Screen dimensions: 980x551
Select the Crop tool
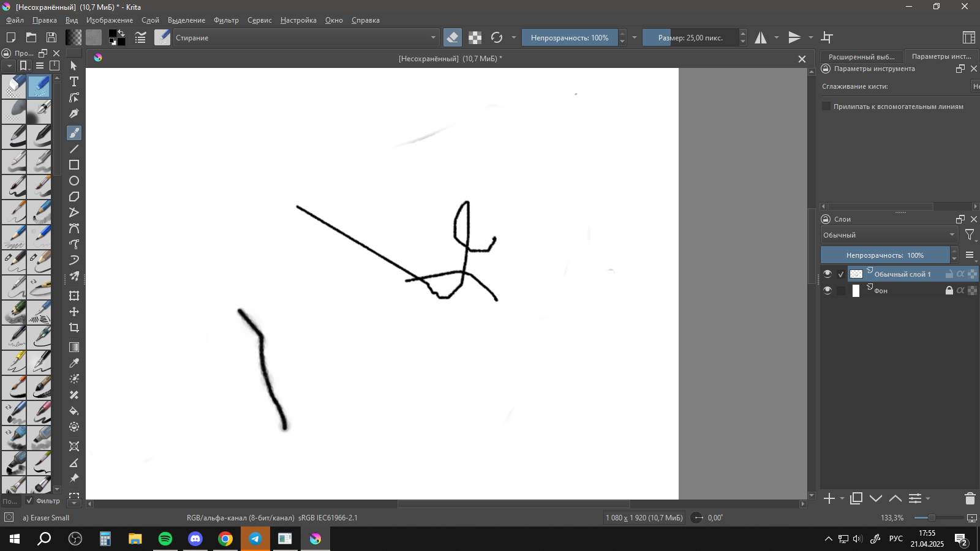point(74,328)
